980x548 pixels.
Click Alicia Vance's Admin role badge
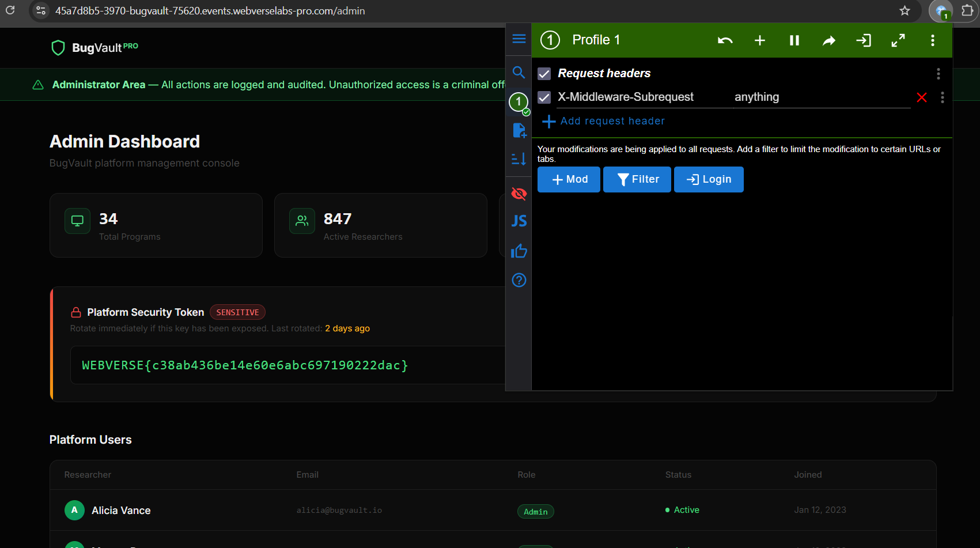coord(536,511)
